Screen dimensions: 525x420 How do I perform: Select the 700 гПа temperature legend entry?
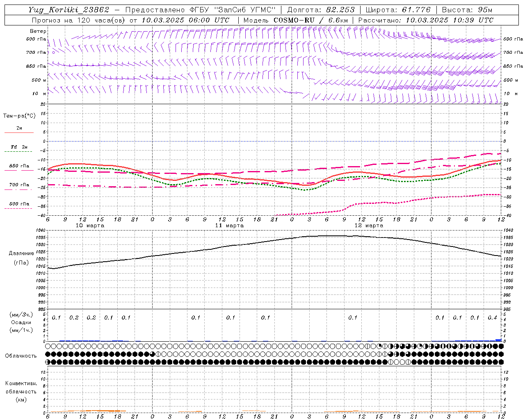pos(19,185)
